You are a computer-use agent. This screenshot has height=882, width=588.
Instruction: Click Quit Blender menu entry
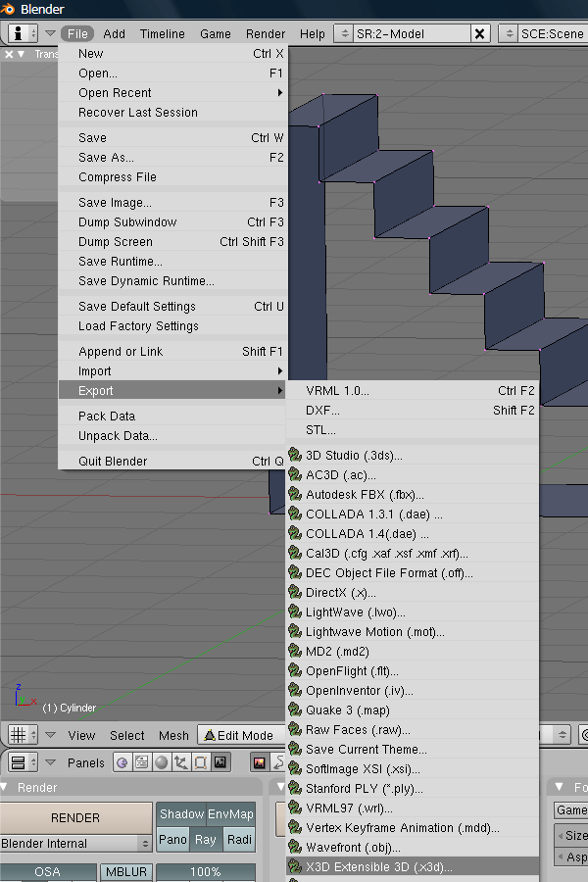click(x=172, y=462)
